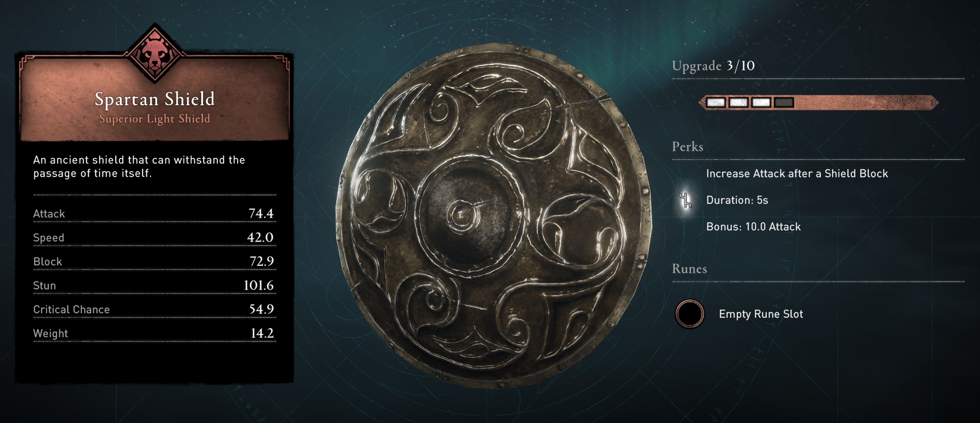Select the Empty Rune Slot circle
This screenshot has width=980, height=423.
click(x=690, y=314)
